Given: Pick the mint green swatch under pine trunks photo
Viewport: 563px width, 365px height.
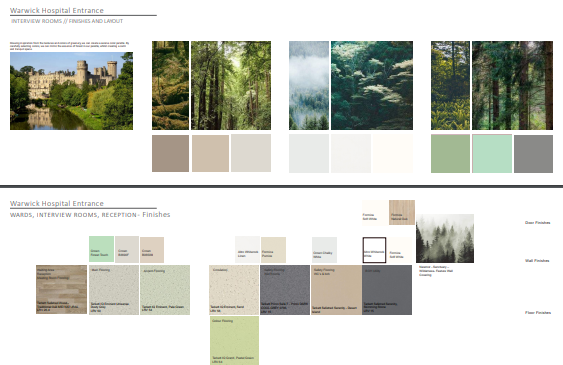Looking at the screenshot, I should click(492, 154).
